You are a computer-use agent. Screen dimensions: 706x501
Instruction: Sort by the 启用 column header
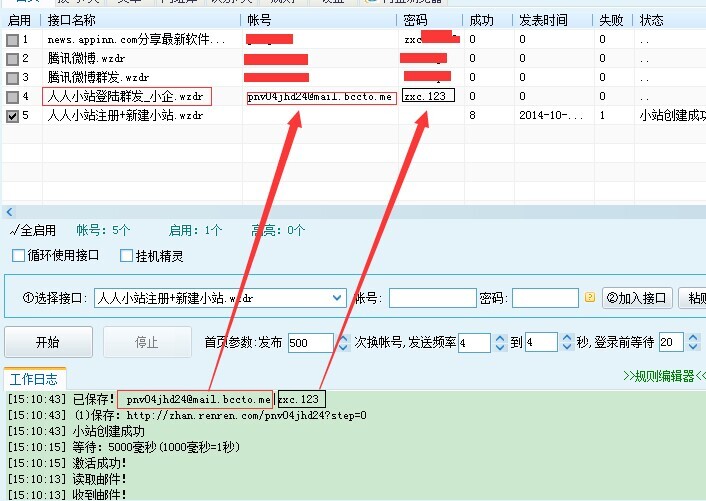(19, 20)
